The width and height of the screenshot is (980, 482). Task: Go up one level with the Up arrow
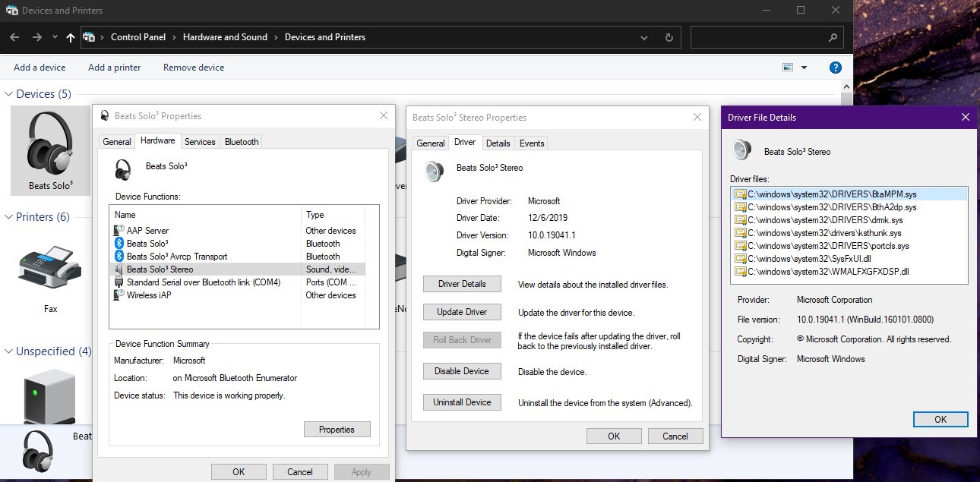(x=71, y=37)
